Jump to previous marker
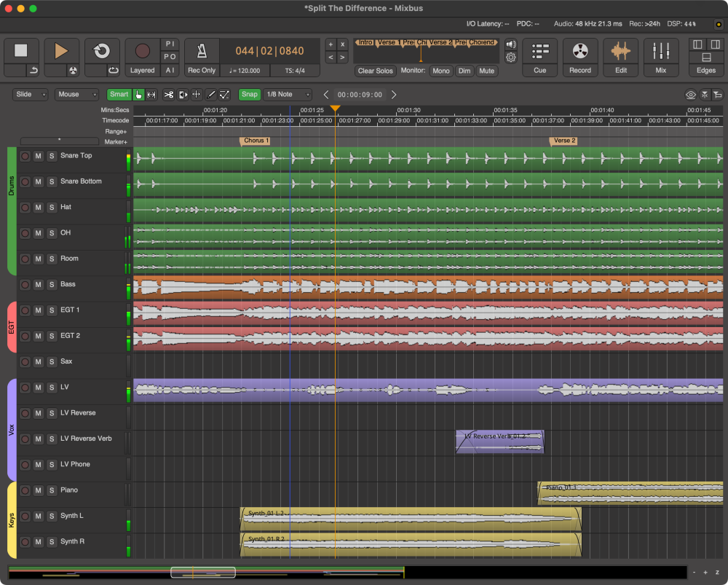 (x=331, y=58)
